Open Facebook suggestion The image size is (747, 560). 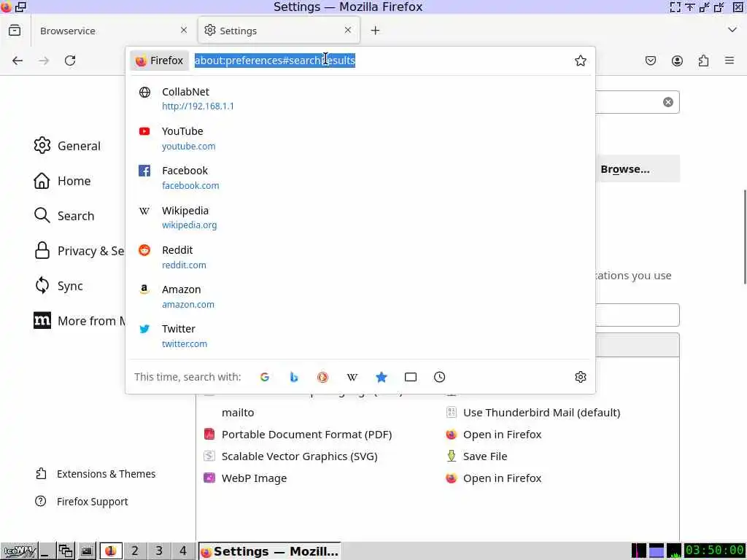(x=360, y=178)
